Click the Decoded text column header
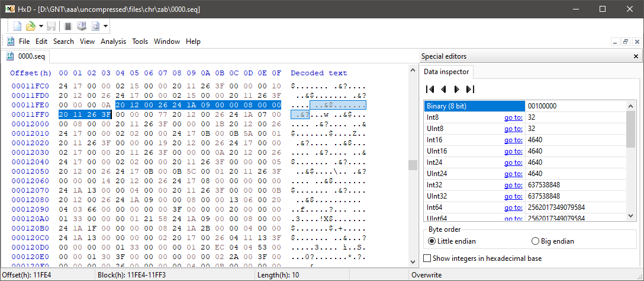The height and width of the screenshot is (281, 644). pyautogui.click(x=318, y=73)
